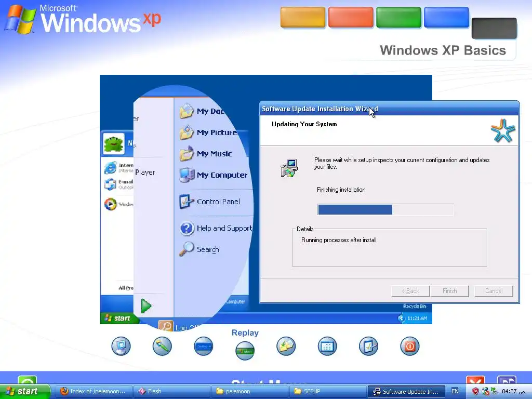Click My Pictures in the magnified start menu

click(x=209, y=132)
